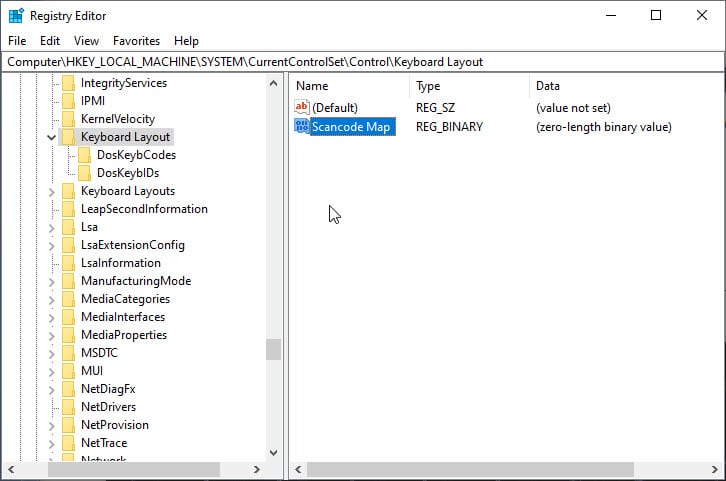Expand the NetDiagFx key
Viewport: 726px width, 481px height.
[x=51, y=390]
